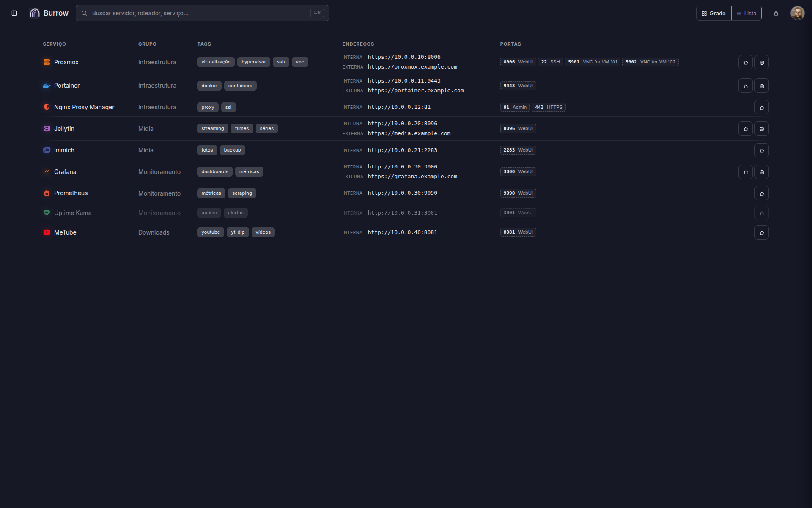Open Portainer external globe icon
The height and width of the screenshot is (508, 812).
pos(762,86)
